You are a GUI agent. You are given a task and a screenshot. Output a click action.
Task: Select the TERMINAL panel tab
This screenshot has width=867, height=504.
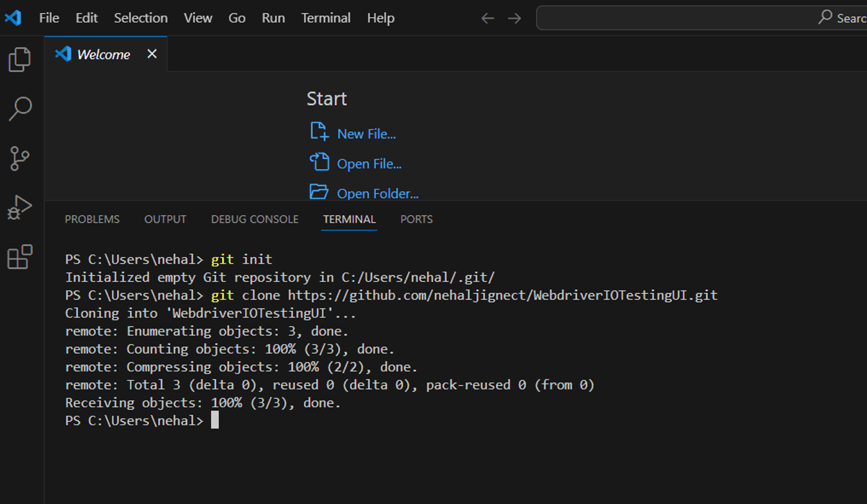point(349,219)
